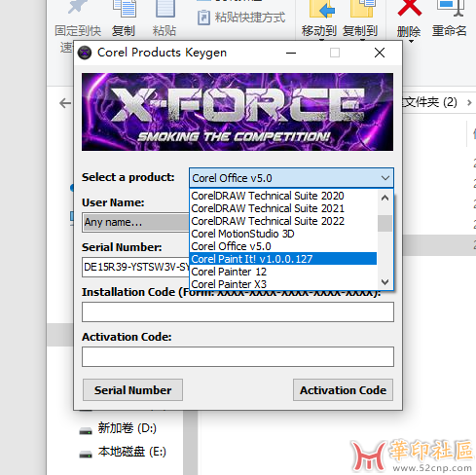Pick Corel MotionStudio 3D from list

pos(283,234)
